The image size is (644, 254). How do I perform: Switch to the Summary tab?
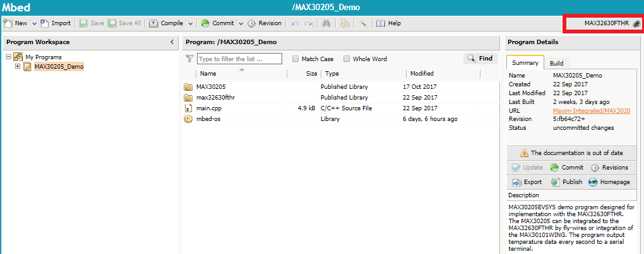(x=525, y=62)
